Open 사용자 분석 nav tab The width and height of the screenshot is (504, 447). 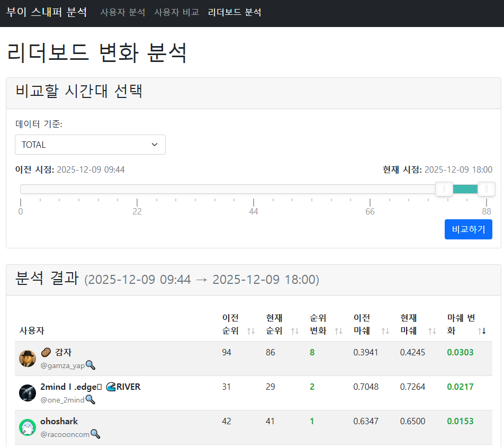(x=123, y=12)
